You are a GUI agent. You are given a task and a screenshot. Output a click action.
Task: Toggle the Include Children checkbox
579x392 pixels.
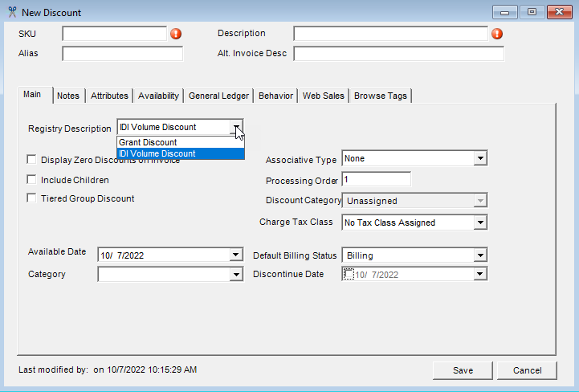click(32, 180)
